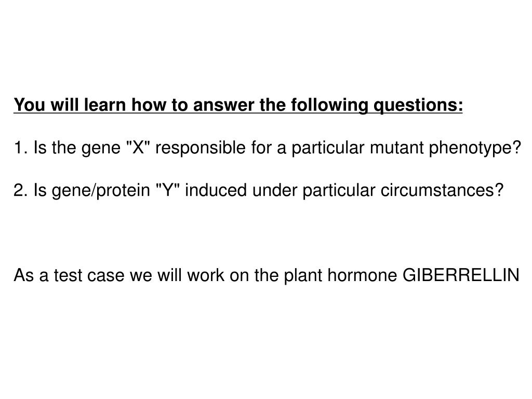The width and height of the screenshot is (532, 399).
Task: Click the word "induced" in question two
Action: (216, 190)
